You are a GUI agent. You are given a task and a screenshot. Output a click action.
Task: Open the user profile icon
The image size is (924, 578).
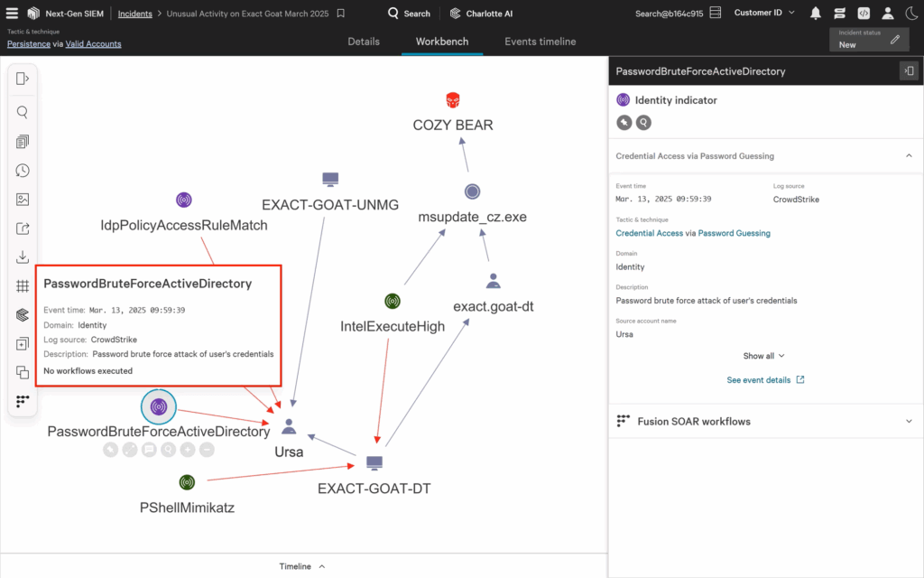point(888,13)
